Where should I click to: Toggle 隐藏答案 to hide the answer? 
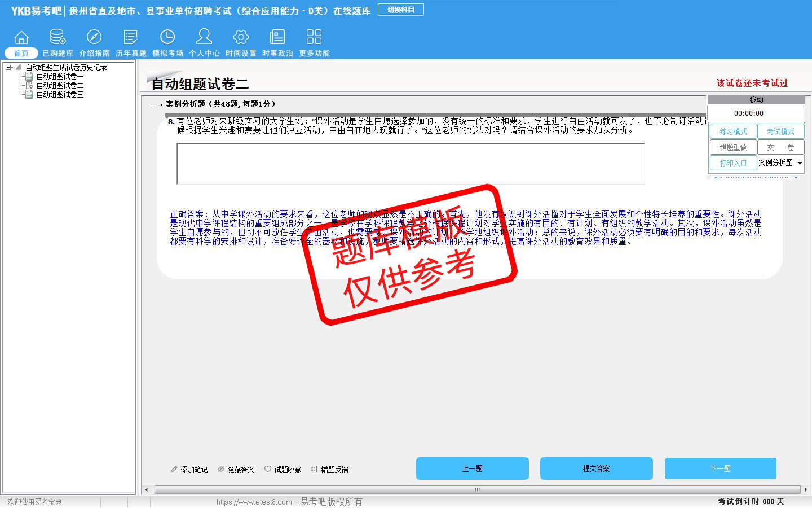(x=236, y=470)
